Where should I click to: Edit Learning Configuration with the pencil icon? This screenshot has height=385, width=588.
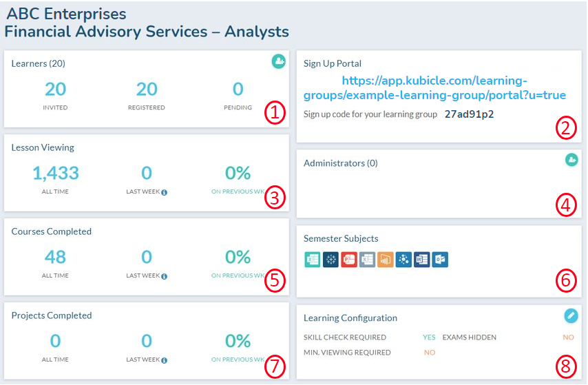[x=571, y=315]
